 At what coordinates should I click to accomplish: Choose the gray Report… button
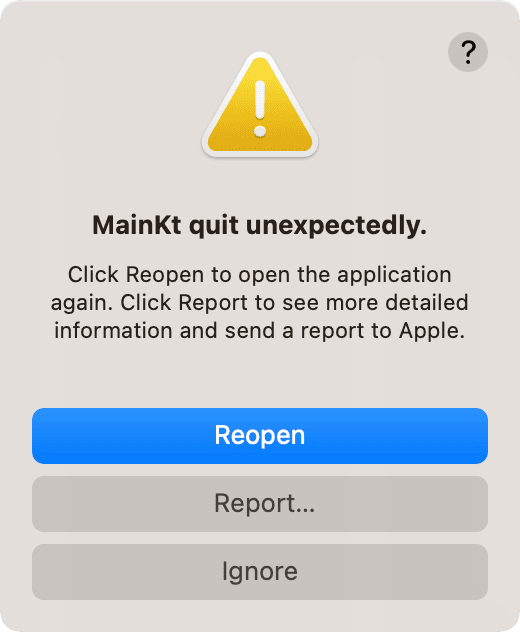coord(260,503)
